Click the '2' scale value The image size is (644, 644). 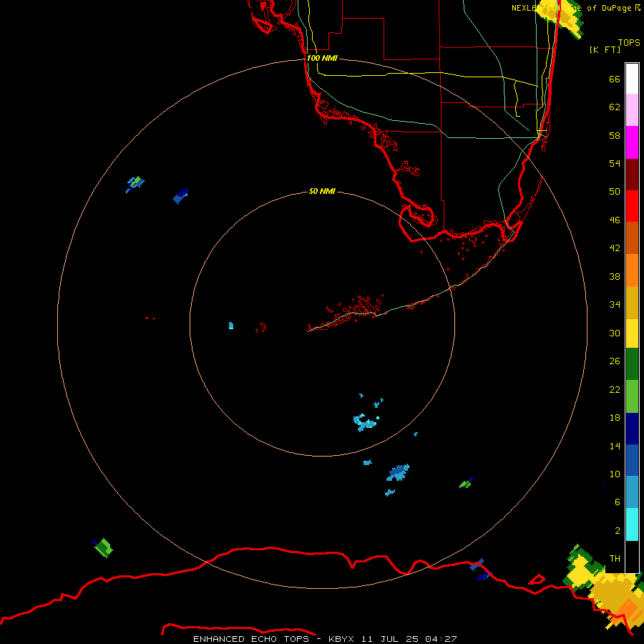[x=618, y=531]
